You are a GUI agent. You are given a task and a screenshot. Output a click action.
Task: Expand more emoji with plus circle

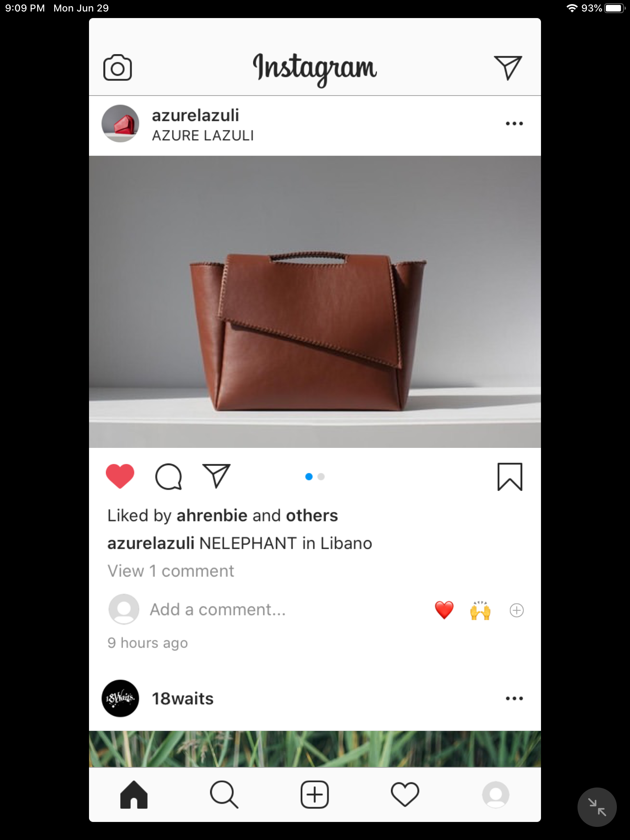tap(516, 610)
